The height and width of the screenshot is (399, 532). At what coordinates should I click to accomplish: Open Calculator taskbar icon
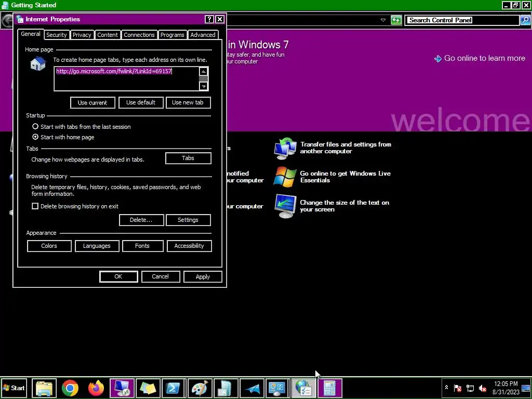click(x=330, y=388)
